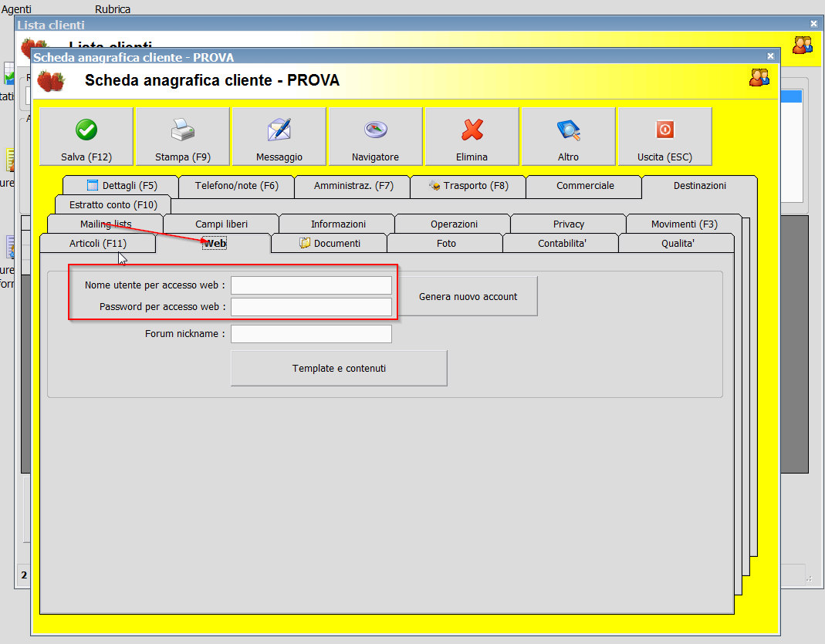Open the Qualita' tab
The width and height of the screenshot is (825, 644).
coord(677,244)
